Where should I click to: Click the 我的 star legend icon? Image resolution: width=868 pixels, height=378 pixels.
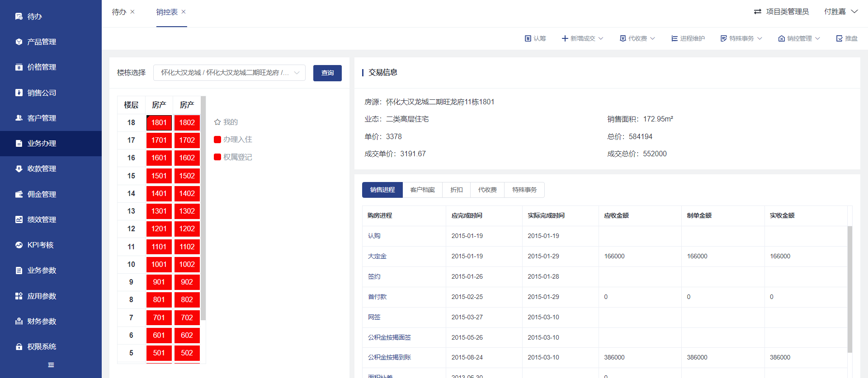coord(217,122)
